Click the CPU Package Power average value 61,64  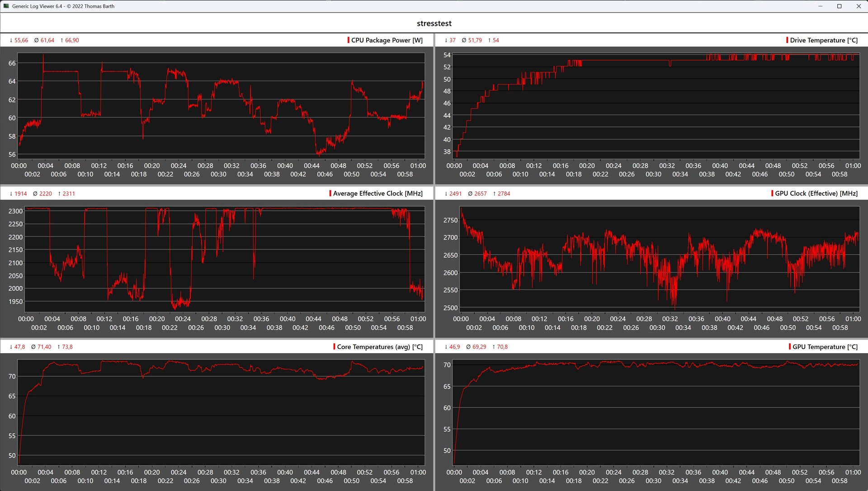click(47, 40)
